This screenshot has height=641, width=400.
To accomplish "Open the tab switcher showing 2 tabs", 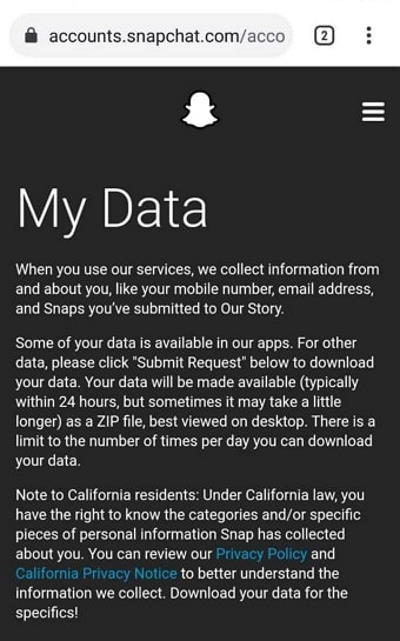I will click(324, 36).
